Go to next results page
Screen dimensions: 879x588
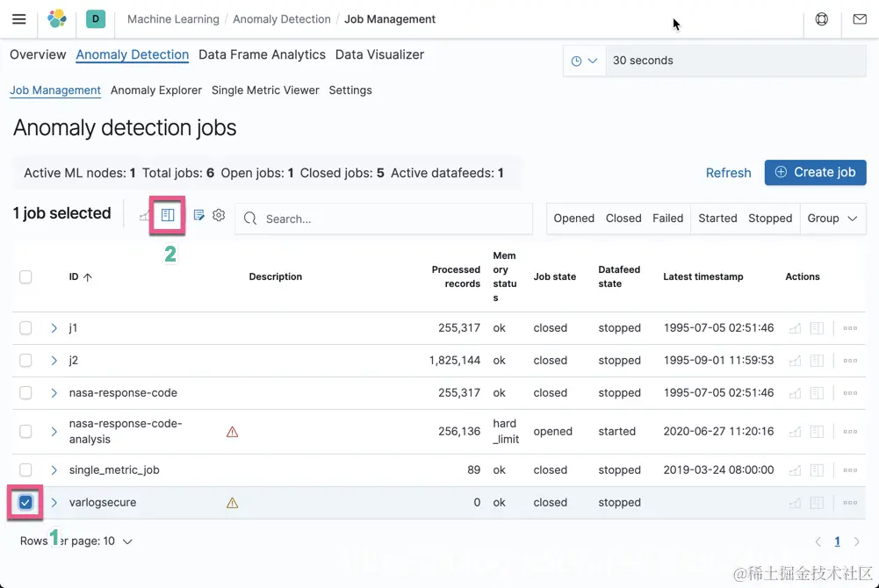[x=856, y=541]
